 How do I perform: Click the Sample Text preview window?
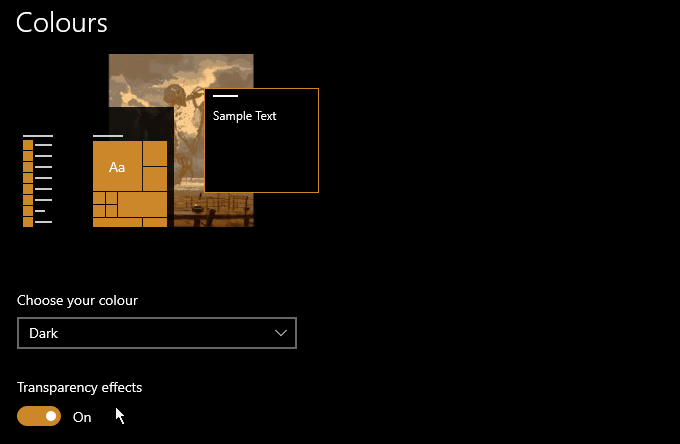click(262, 140)
